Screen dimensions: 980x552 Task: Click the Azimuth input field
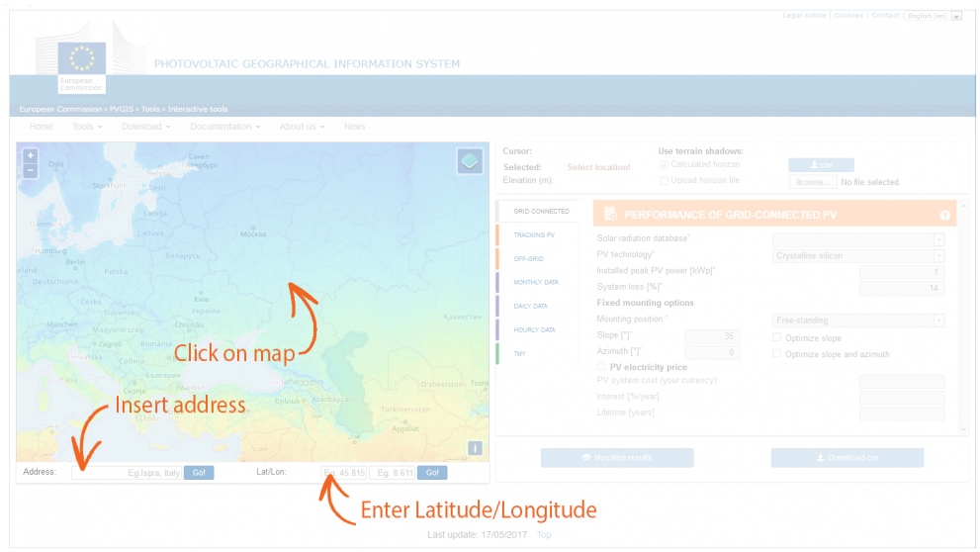(x=712, y=352)
